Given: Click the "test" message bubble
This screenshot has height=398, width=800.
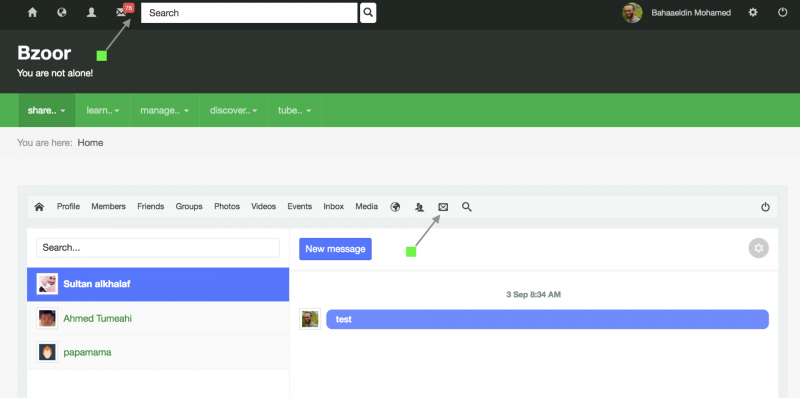Looking at the screenshot, I should pos(547,319).
